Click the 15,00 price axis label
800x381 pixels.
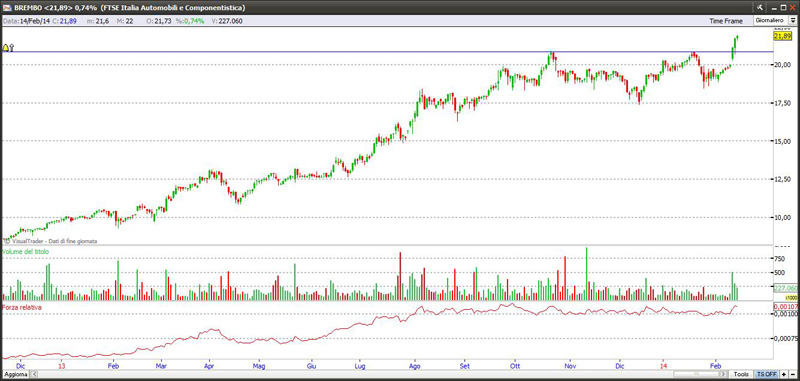tap(783, 141)
